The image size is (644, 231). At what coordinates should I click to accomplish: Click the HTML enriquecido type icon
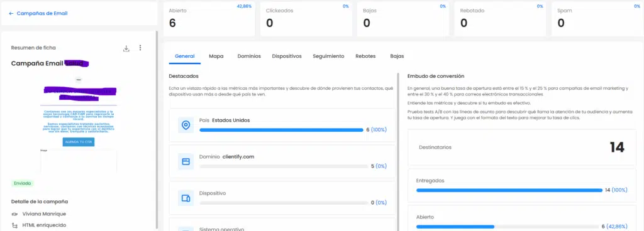click(x=15, y=225)
